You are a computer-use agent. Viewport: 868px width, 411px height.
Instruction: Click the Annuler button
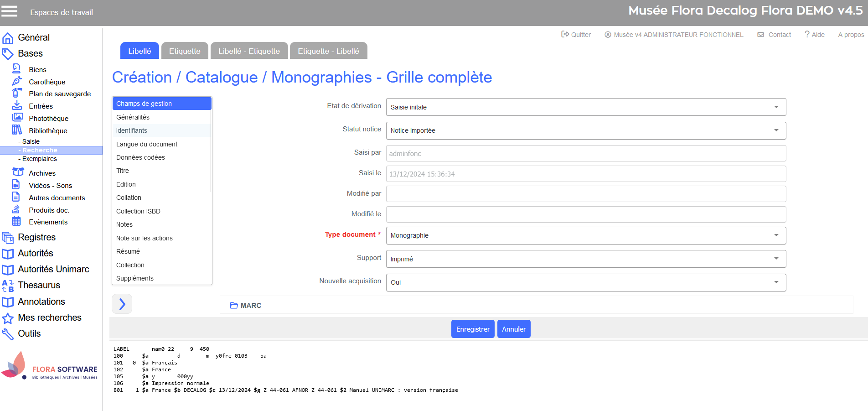point(513,329)
